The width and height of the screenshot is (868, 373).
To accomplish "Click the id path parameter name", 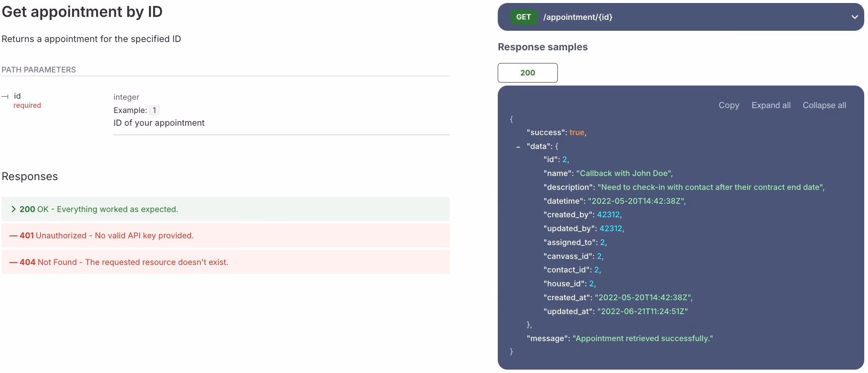I will pos(17,96).
